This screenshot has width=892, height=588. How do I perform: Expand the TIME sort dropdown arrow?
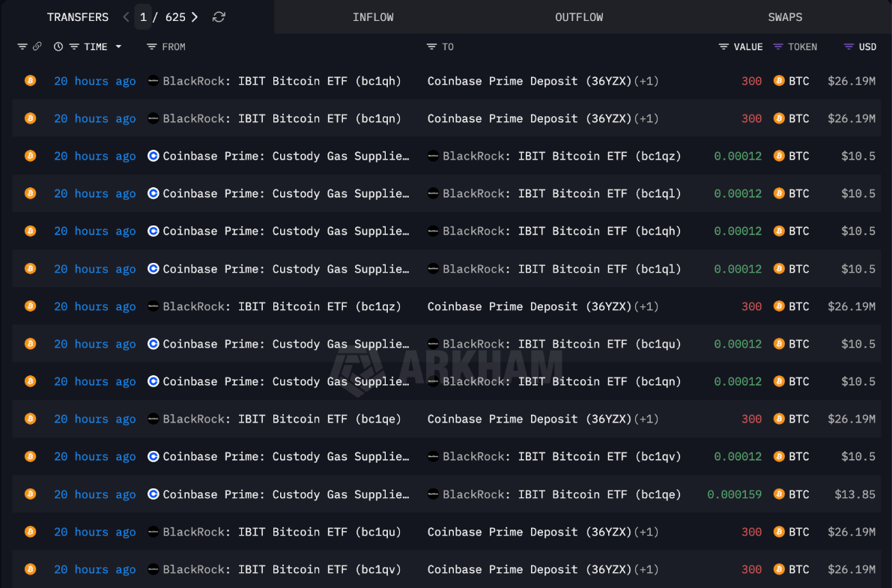point(118,46)
